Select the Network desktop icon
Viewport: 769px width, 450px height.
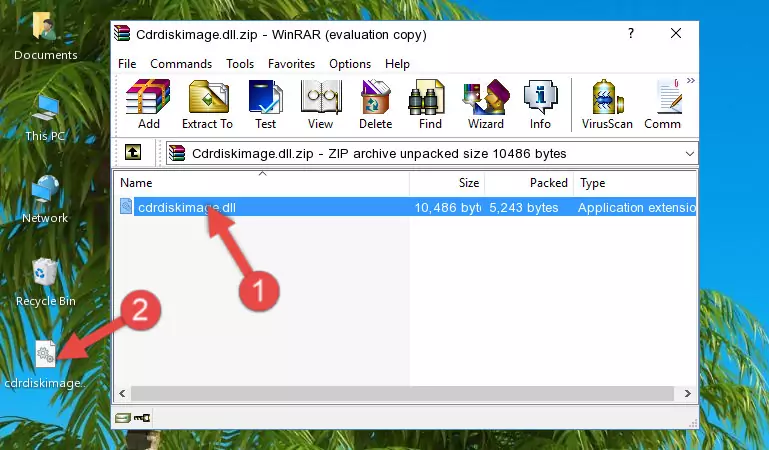(45, 199)
